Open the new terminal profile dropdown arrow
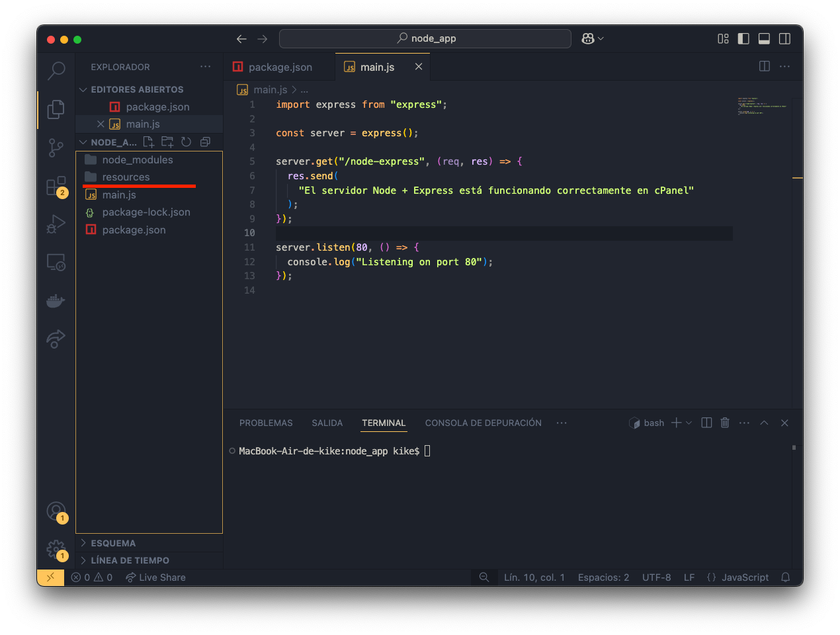The image size is (840, 635). [x=689, y=423]
